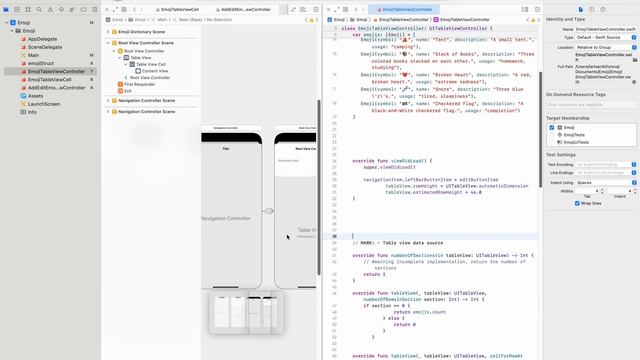Switch to EmojiTableViewCell editor tab
The height and width of the screenshot is (360, 640).
177,9
